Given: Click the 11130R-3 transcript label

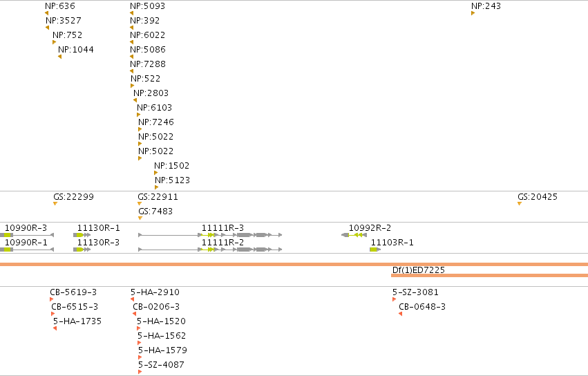Looking at the screenshot, I should 98,243.
